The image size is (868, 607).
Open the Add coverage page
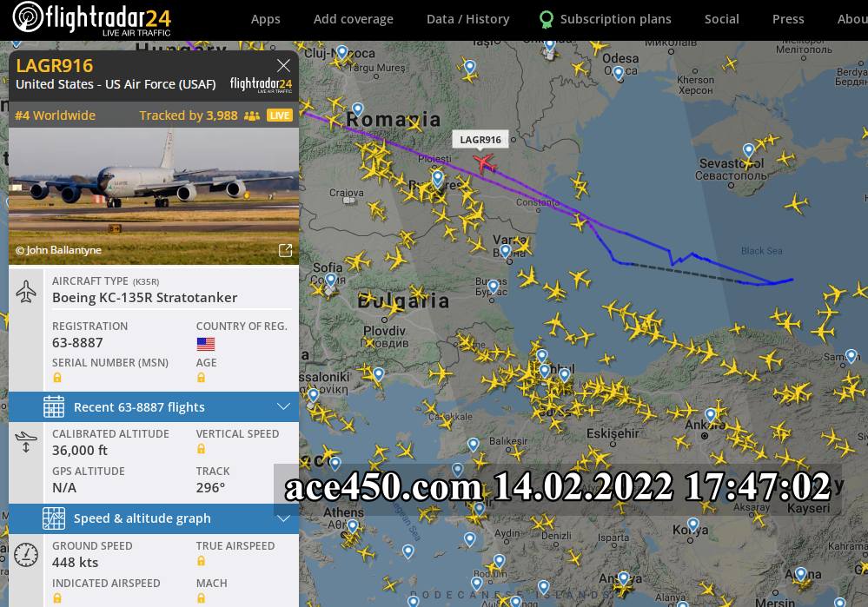click(x=353, y=19)
